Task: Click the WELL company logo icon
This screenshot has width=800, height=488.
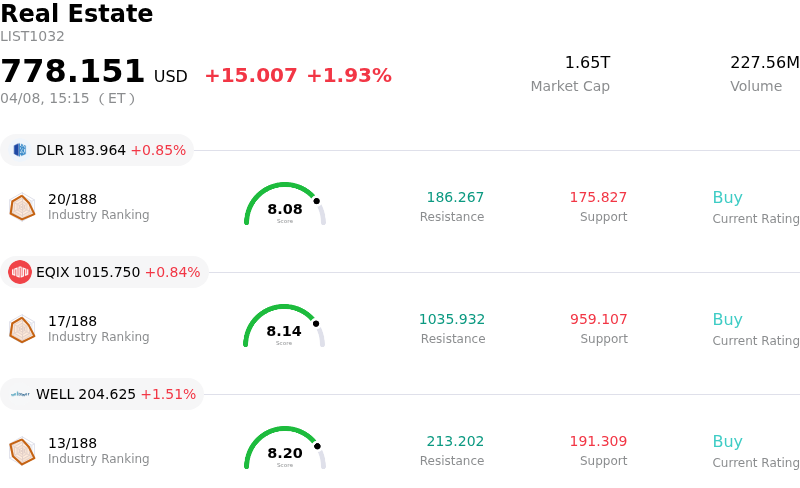Action: coord(20,394)
